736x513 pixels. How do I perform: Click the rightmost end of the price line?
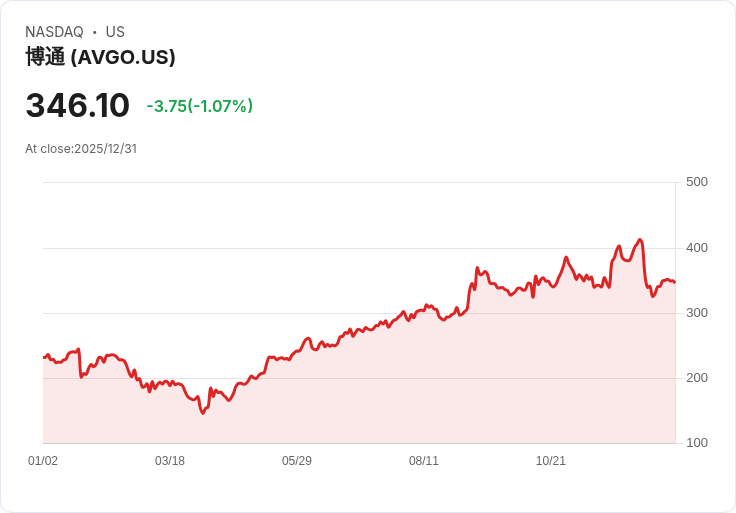pos(674,282)
